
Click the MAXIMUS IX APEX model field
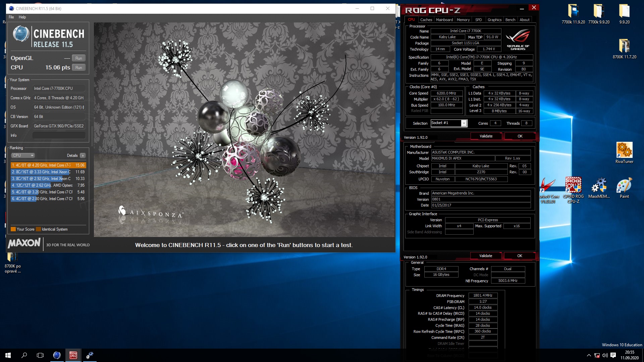tap(463, 158)
